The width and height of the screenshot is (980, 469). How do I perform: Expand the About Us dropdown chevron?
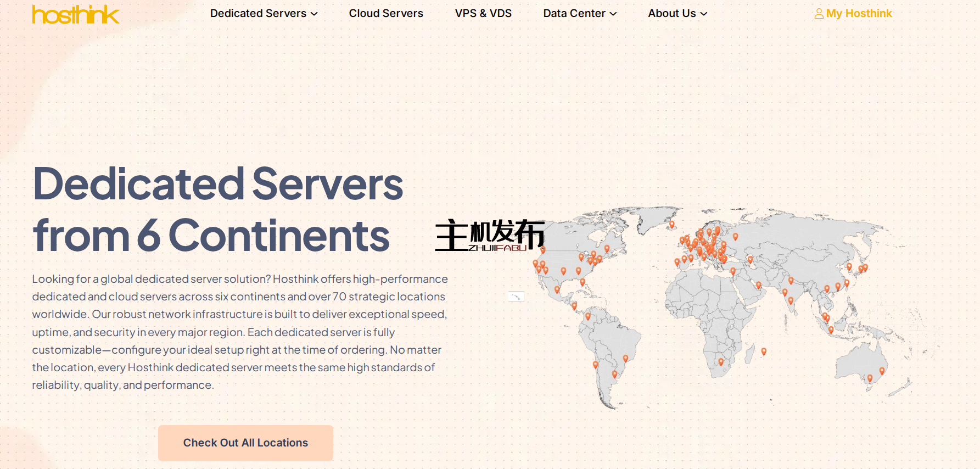(x=704, y=14)
